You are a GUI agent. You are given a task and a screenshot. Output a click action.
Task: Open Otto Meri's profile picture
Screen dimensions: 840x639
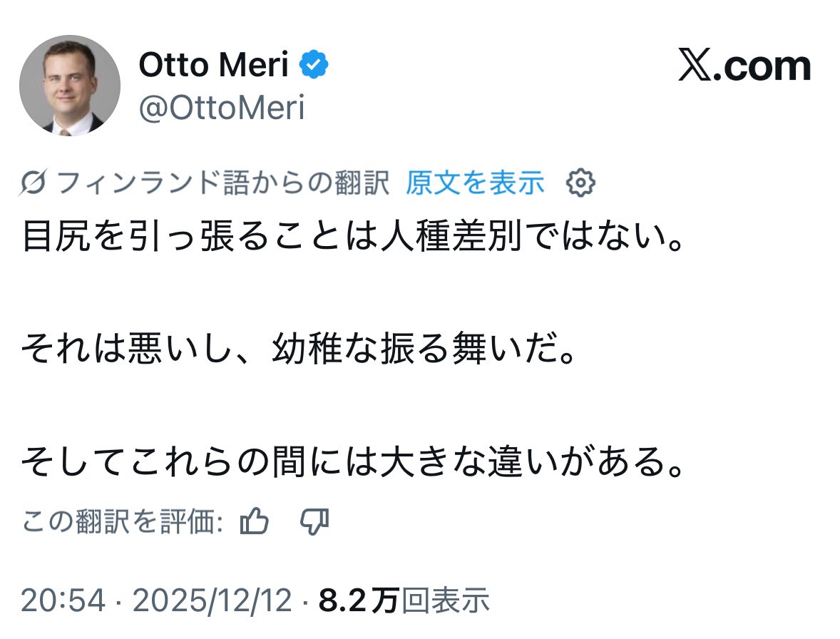[x=69, y=86]
